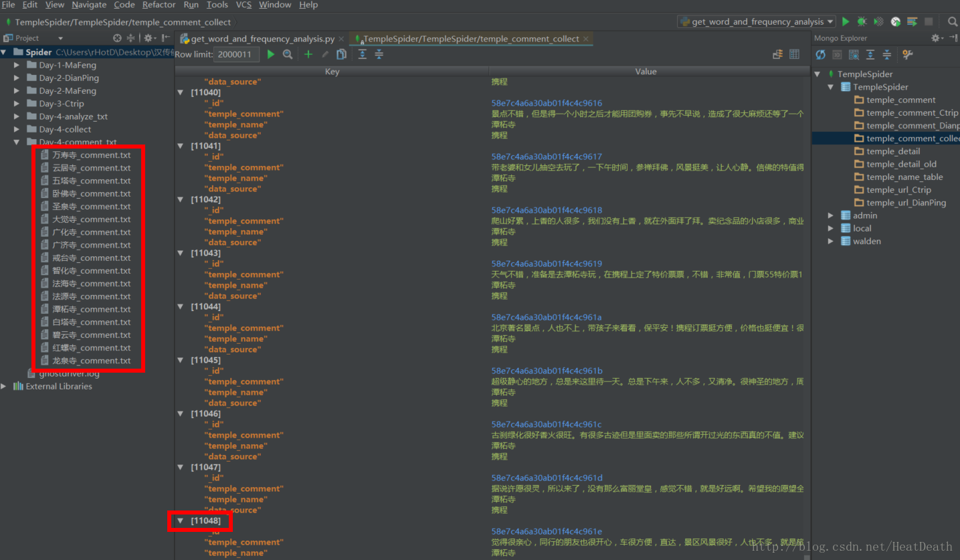Image resolution: width=960 pixels, height=560 pixels.
Task: Open find magnifier in the Mongo result toolbar
Action: click(x=288, y=54)
